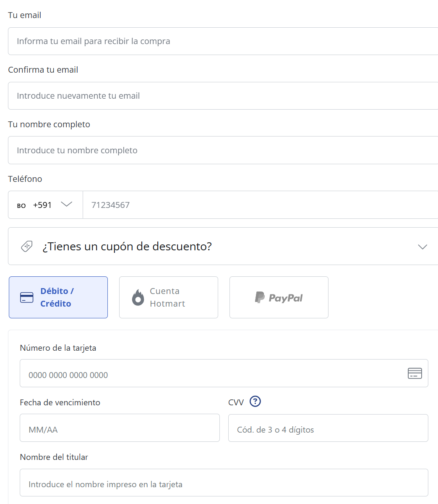Click the phone number input field

coord(260,205)
